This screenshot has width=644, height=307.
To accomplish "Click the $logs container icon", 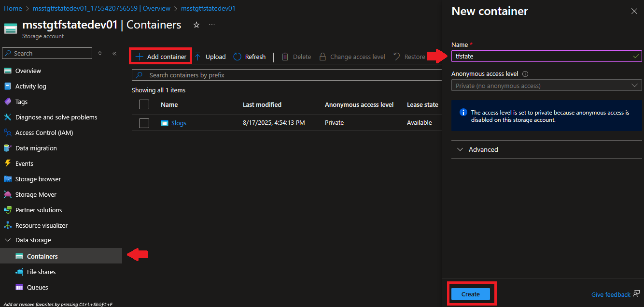I will pos(165,123).
